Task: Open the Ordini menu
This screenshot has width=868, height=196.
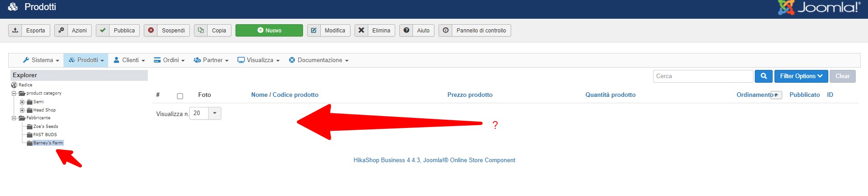Action: click(169, 60)
